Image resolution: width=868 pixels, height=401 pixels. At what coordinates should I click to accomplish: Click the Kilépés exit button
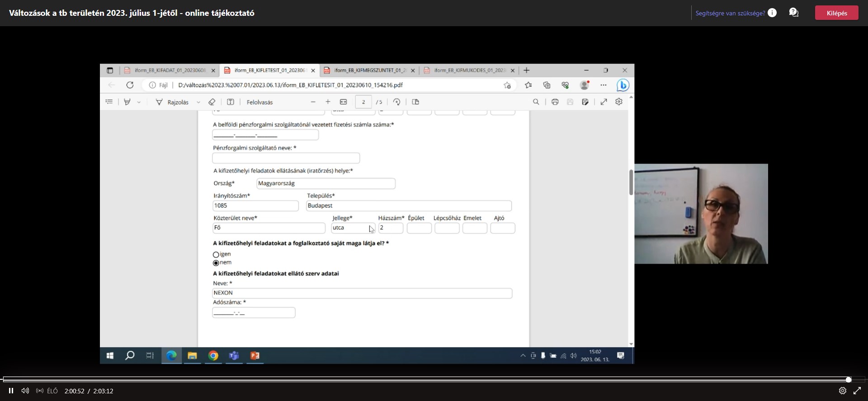click(837, 13)
